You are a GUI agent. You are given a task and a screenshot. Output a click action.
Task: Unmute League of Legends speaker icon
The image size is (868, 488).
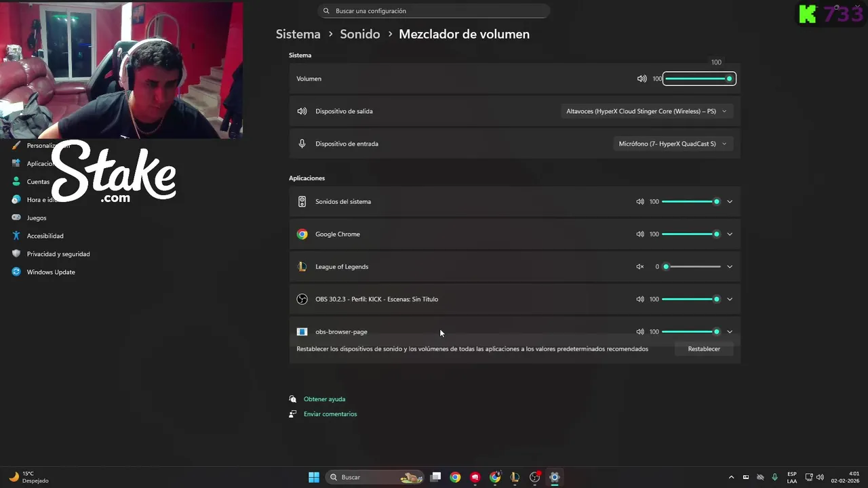point(639,266)
